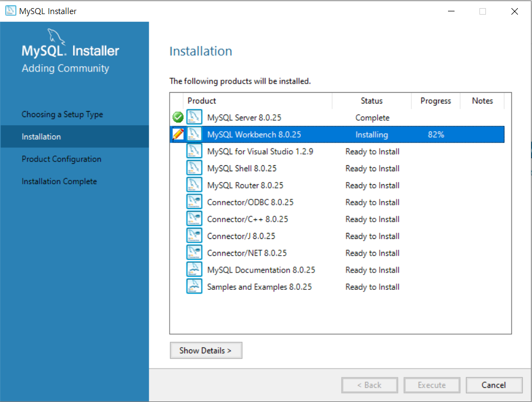The image size is (532, 402).
Task: Go to Installation Complete step
Action: [60, 181]
